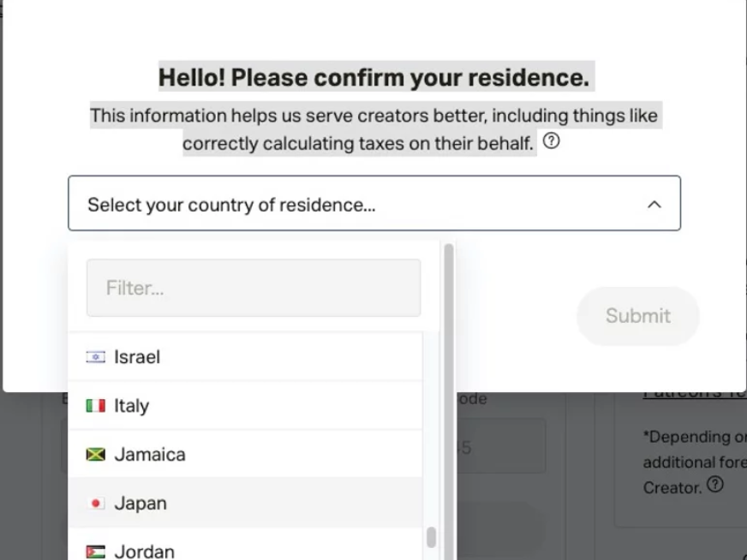Collapse the dropdown using the chevron arrow

point(654,205)
